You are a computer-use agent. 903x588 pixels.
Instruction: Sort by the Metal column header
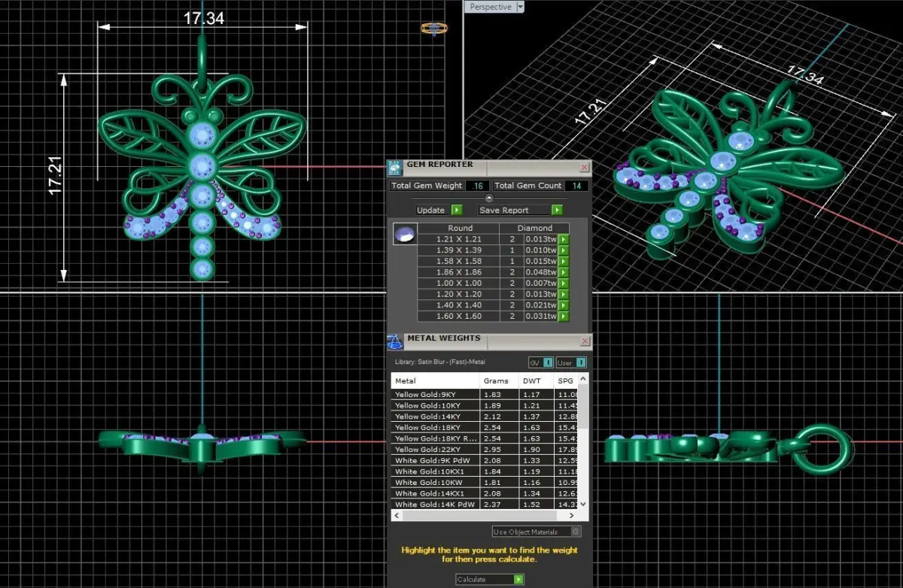436,381
